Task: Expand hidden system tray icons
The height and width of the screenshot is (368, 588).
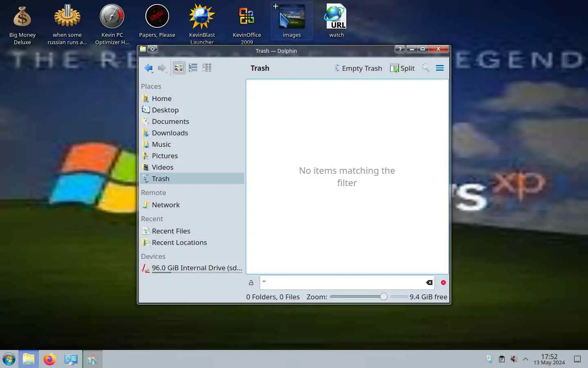Action: coord(526,359)
